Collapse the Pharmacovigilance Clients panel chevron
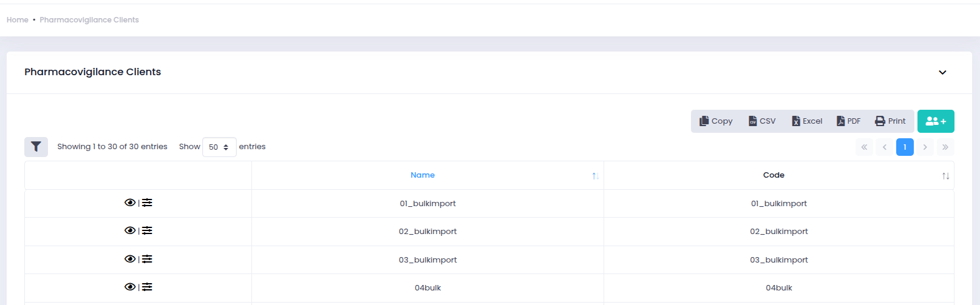 [x=942, y=72]
